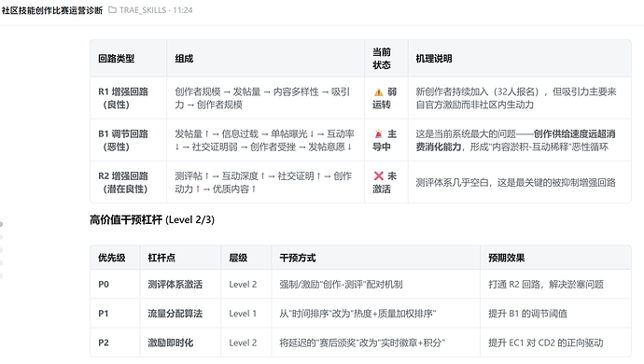Click the bold text 创作供给速度远超消费消化能力
644x364 pixels.
coord(515,140)
